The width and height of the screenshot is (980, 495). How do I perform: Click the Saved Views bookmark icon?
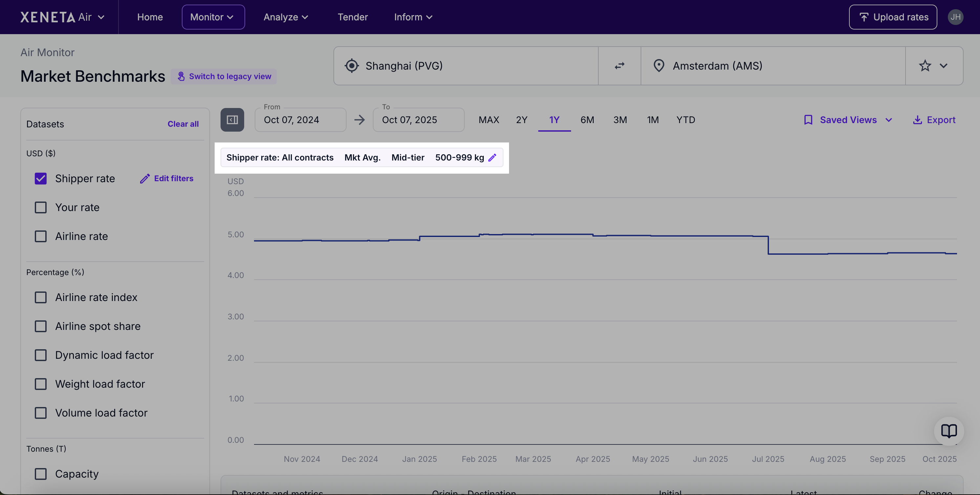pos(808,120)
